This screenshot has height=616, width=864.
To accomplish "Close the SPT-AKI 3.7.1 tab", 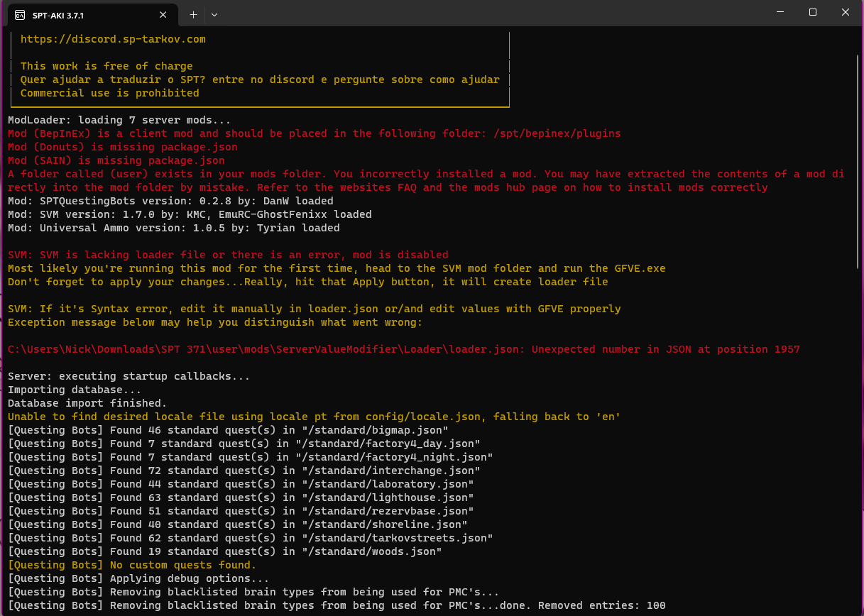I will click(x=163, y=14).
